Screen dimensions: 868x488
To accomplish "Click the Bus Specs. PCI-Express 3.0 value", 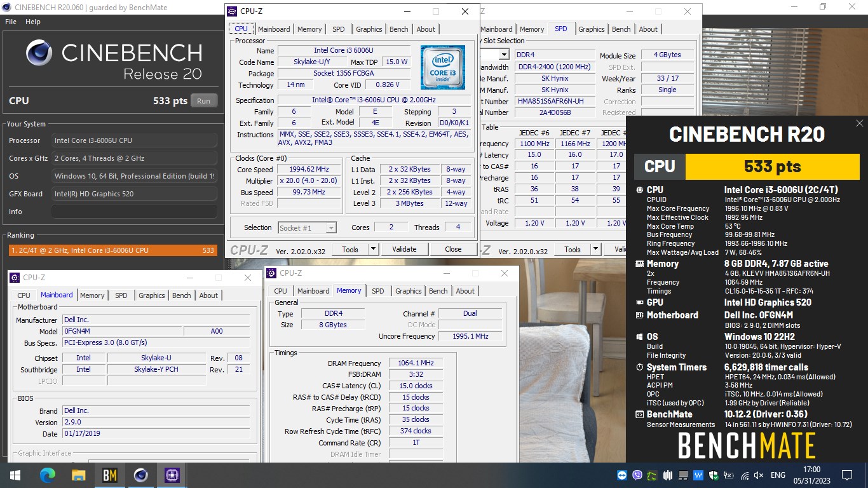I will click(156, 343).
